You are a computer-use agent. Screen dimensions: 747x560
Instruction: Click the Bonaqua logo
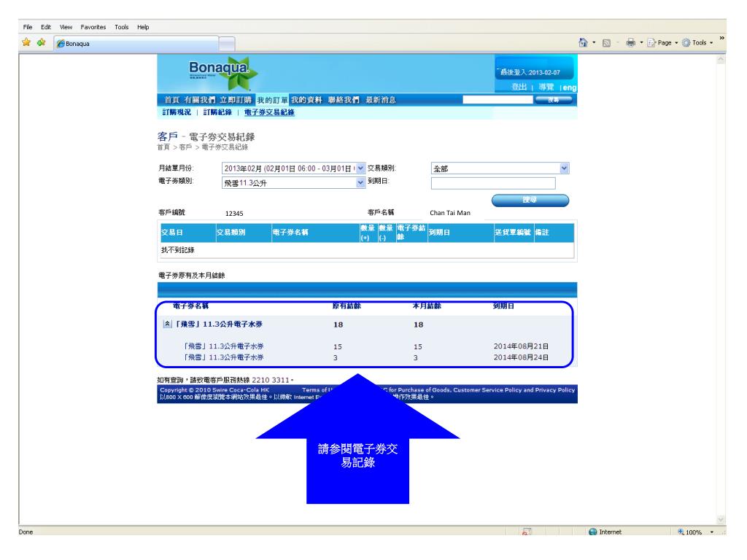click(222, 73)
